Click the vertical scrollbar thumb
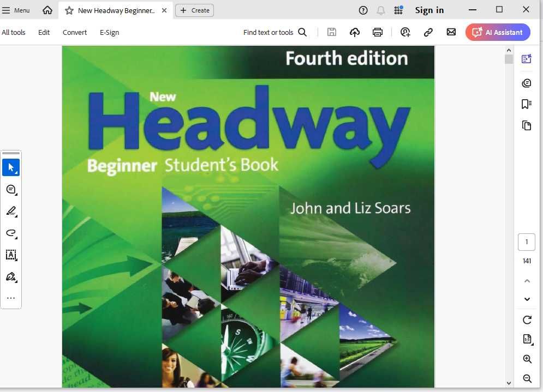 tap(509, 59)
